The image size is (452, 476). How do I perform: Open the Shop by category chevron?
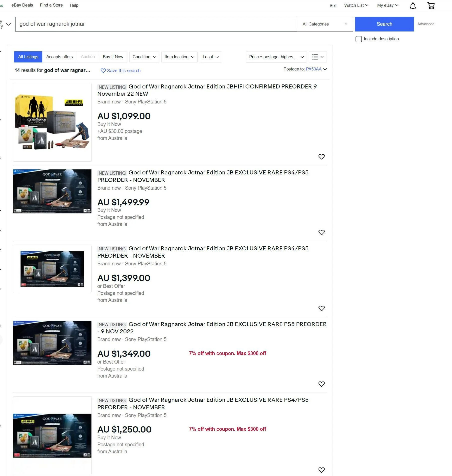[8, 24]
